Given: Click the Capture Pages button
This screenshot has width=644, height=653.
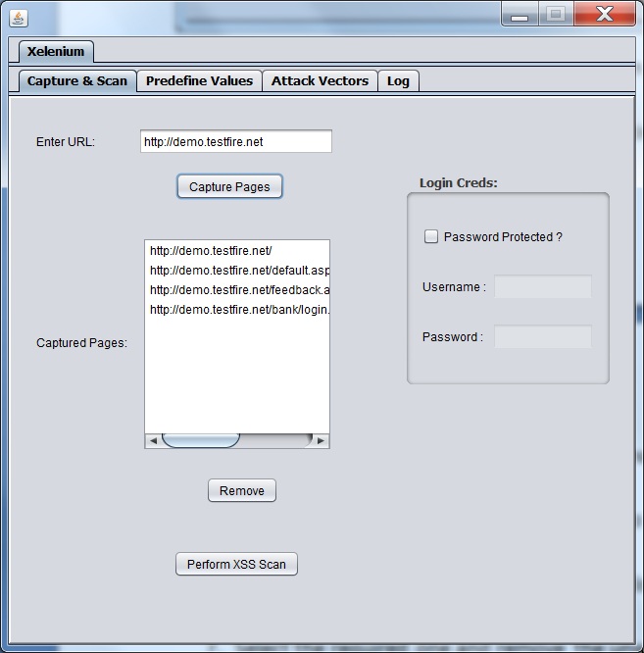Looking at the screenshot, I should (x=229, y=187).
